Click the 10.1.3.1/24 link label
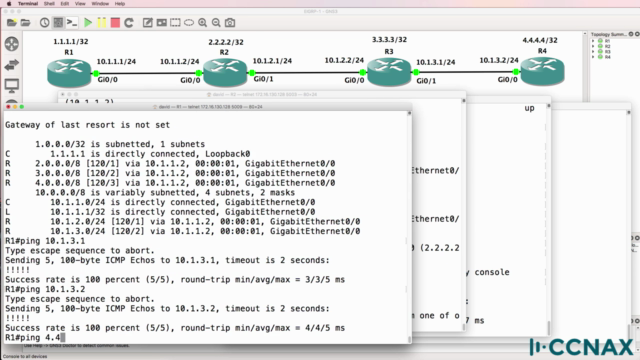The height and width of the screenshot is (360, 640). pos(436,62)
